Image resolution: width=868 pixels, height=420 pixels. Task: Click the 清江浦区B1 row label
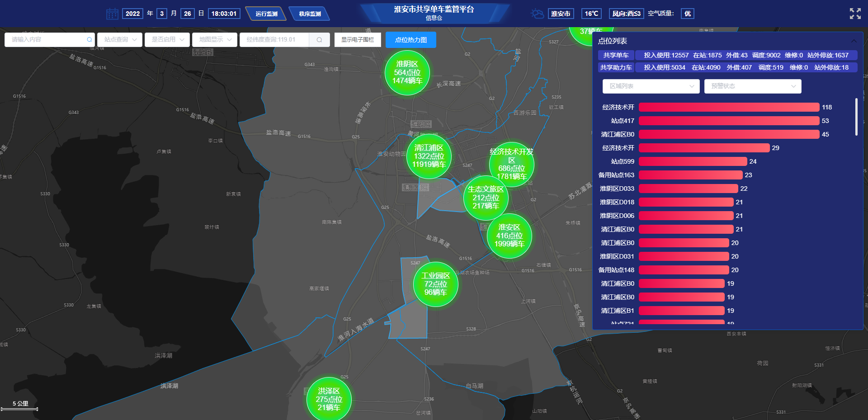(x=618, y=311)
